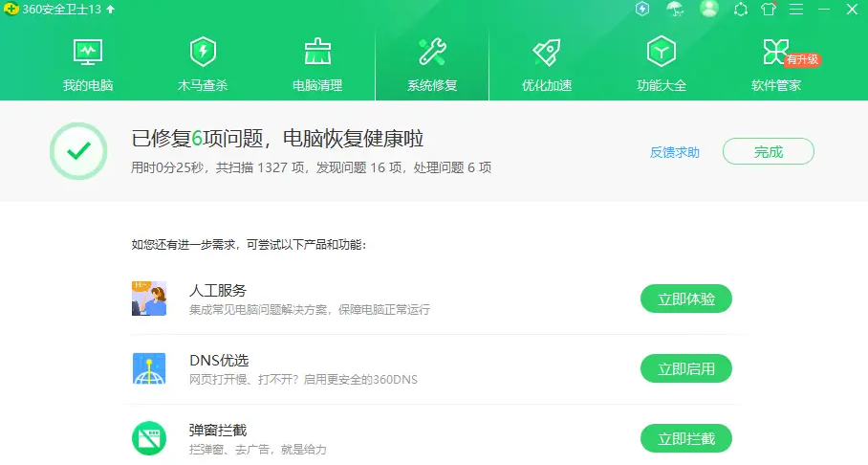The height and width of the screenshot is (465, 868).
Task: Switch to 木马查杀 trojan scan tab
Action: coord(203,64)
